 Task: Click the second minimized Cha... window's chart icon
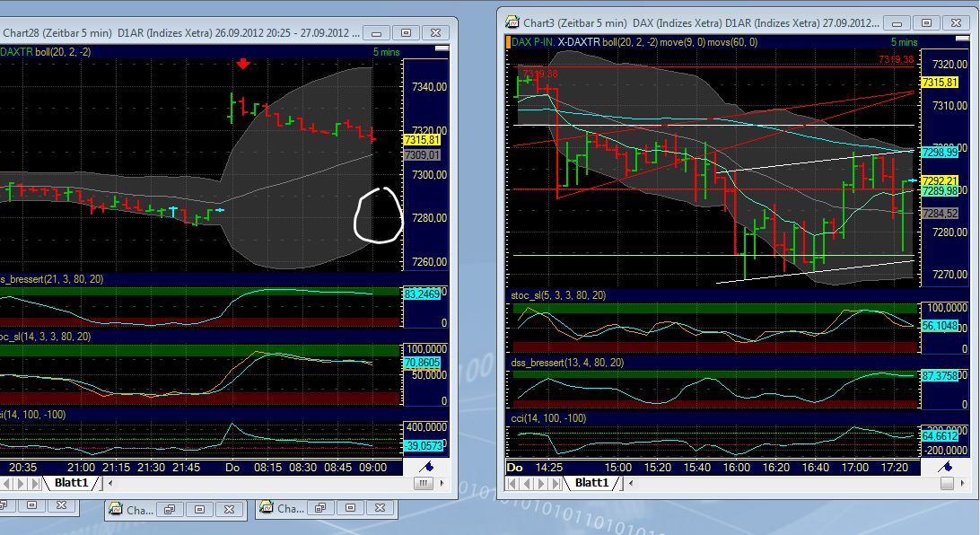click(268, 508)
